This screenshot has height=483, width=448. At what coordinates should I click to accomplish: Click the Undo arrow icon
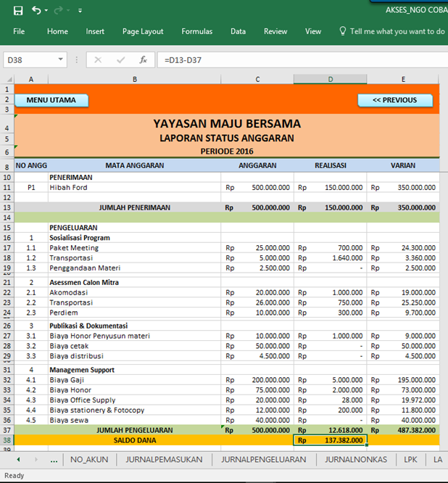pyautogui.click(x=36, y=11)
